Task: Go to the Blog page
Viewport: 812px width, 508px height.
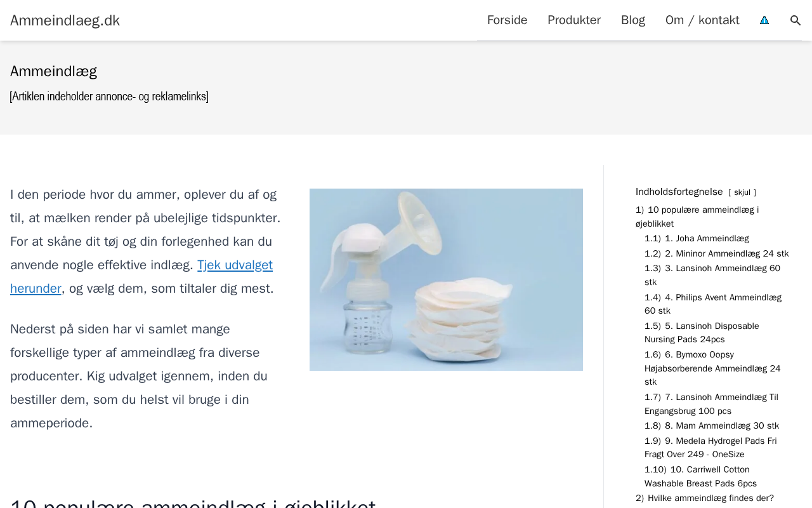Action: tap(633, 20)
